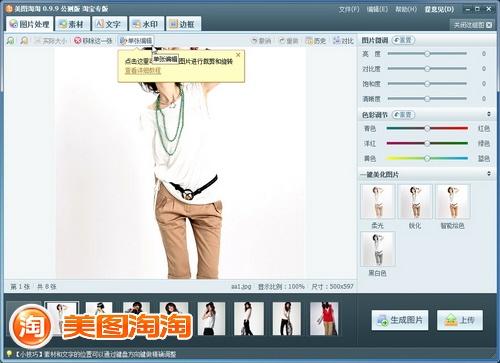Image resolution: width=500 pixels, height=363 pixels.
Task: Reset the 图片微调 fine-tune settings
Action: (403, 40)
